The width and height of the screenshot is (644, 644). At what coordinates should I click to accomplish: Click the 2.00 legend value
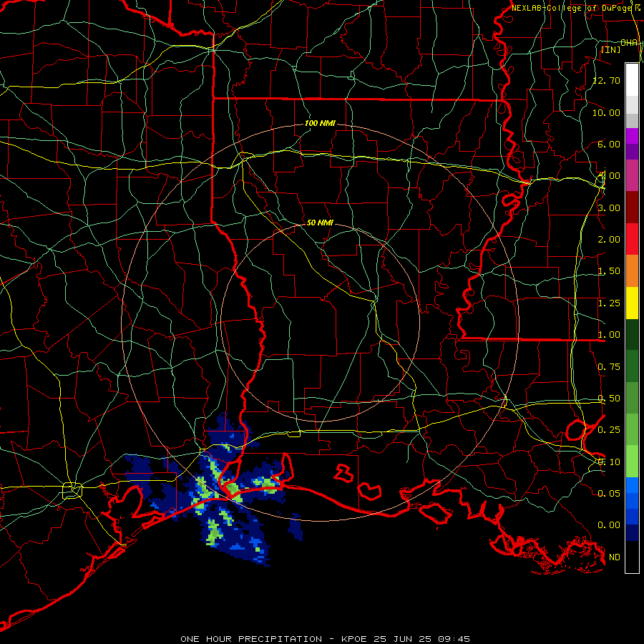[609, 240]
